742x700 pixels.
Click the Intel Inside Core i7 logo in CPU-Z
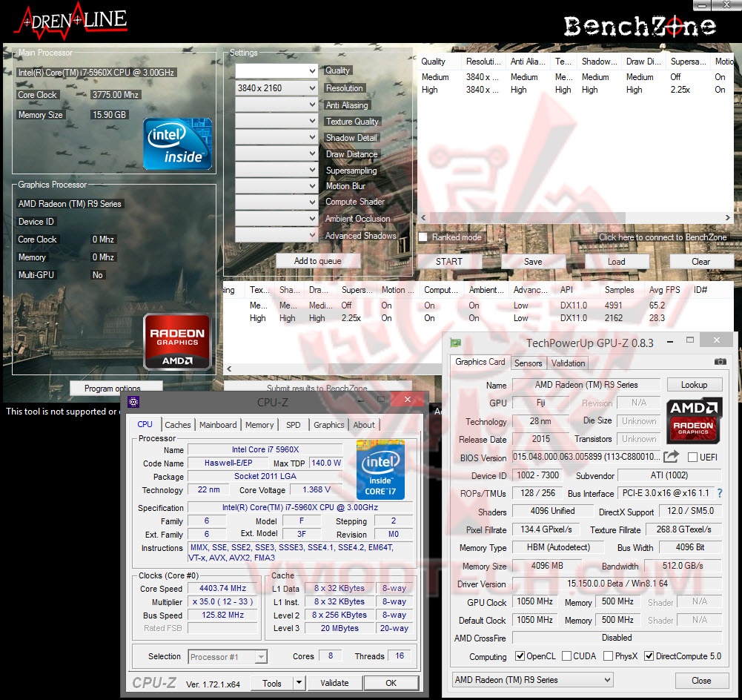click(x=380, y=470)
